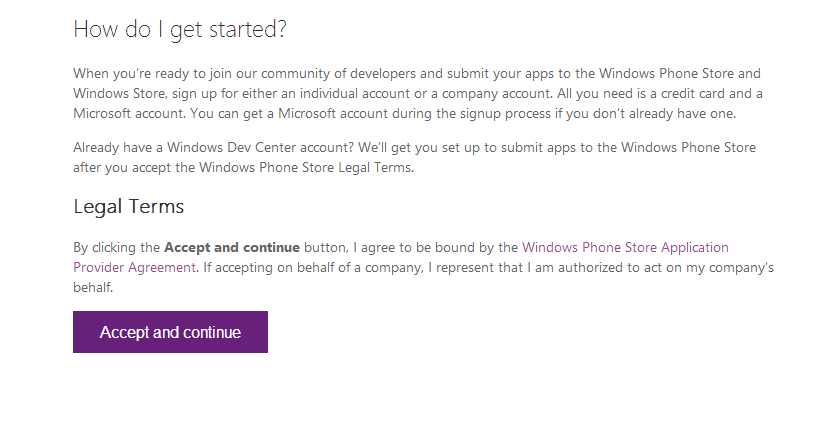Click paragraph starting 'When you're ready to join'
The image size is (825, 426).
click(418, 93)
